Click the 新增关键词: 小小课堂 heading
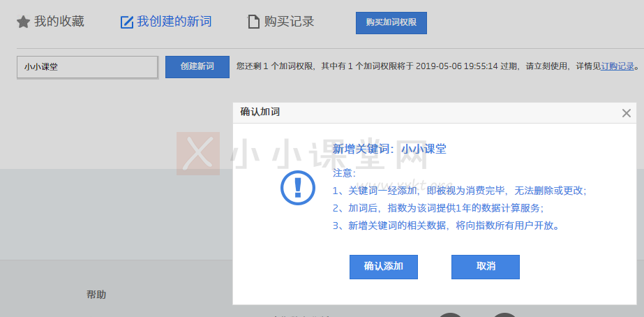Image resolution: width=644 pixels, height=317 pixels. point(389,149)
